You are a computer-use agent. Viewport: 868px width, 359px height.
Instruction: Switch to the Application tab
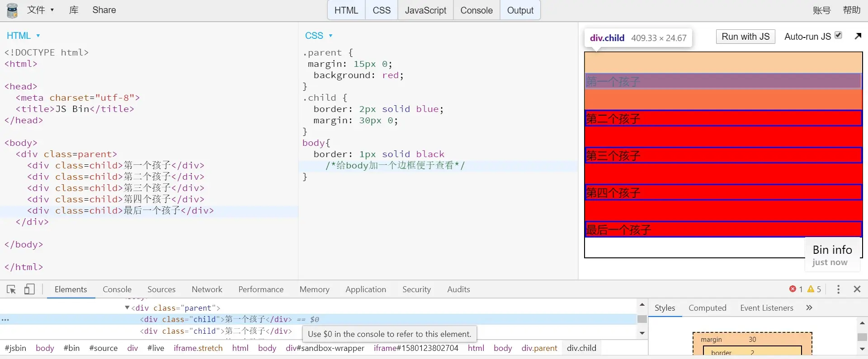(366, 289)
